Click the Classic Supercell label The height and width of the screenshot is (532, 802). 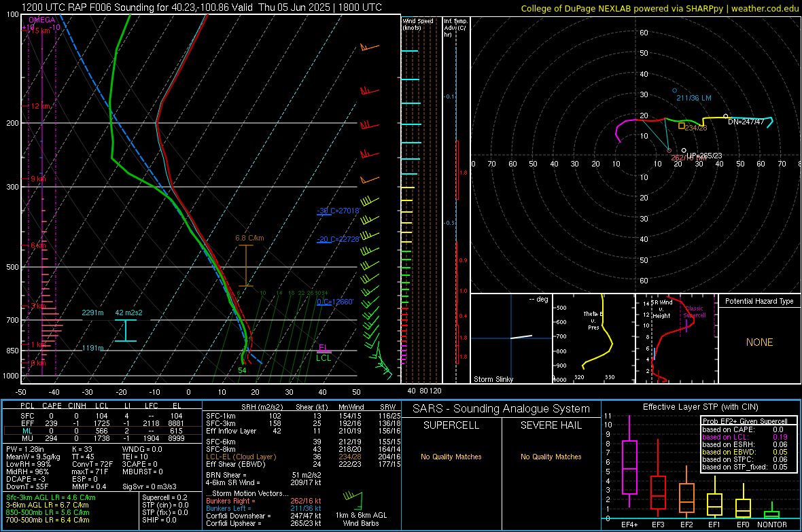tap(695, 312)
